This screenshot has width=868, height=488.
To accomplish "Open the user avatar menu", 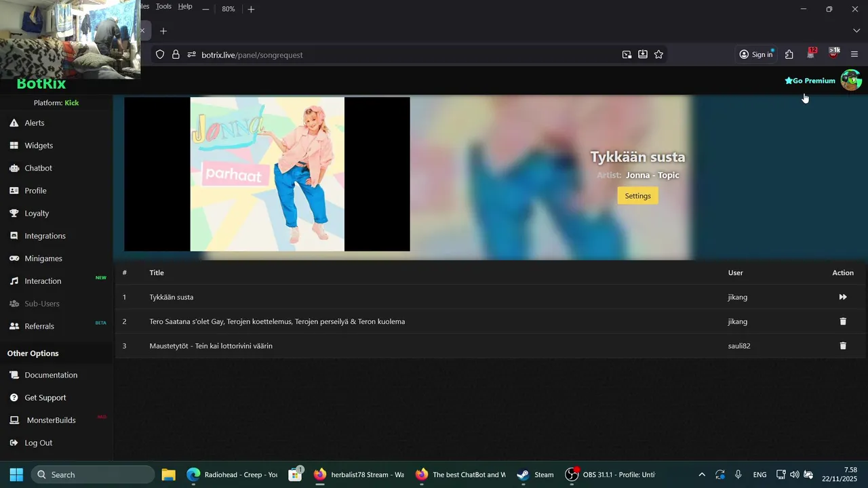I will coord(851,80).
